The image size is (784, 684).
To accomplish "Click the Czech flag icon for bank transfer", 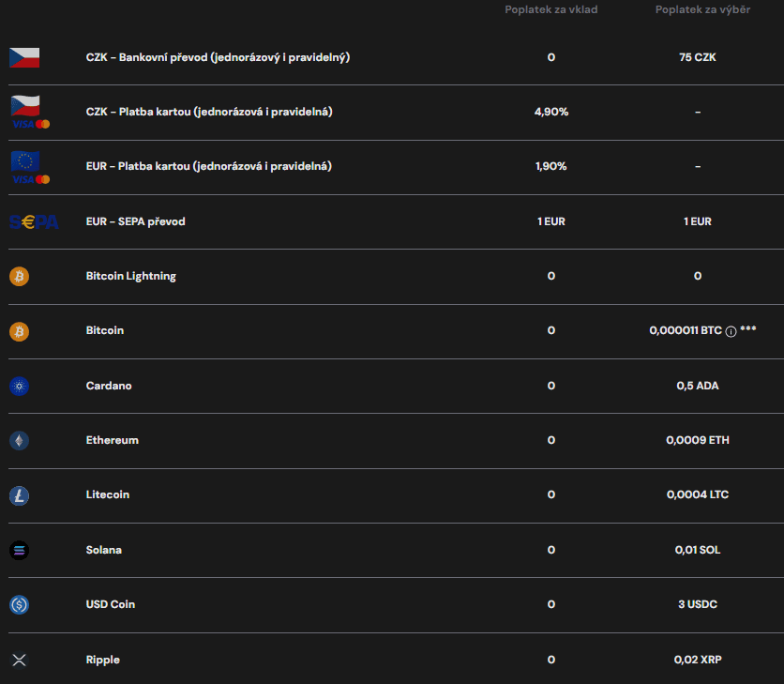I will pyautogui.click(x=24, y=57).
